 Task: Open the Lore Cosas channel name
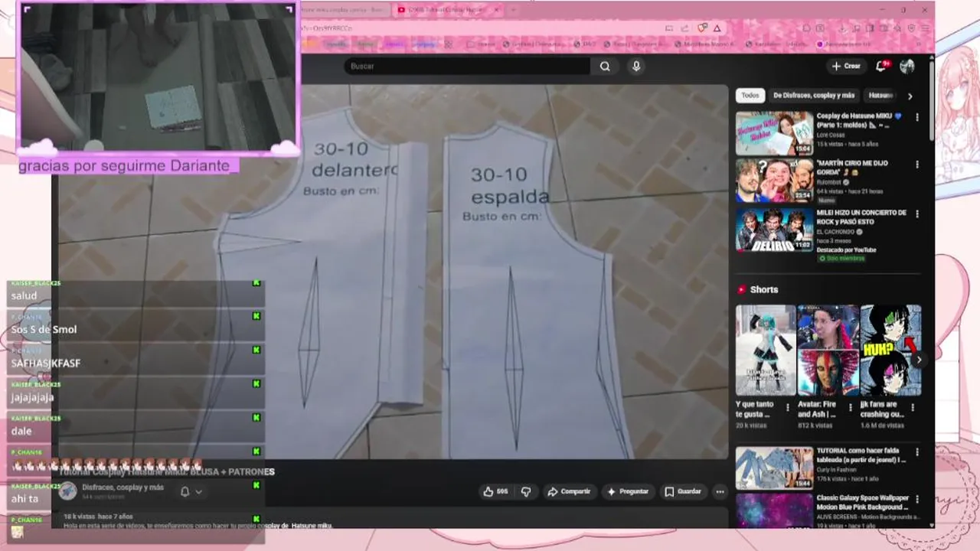pos(831,135)
